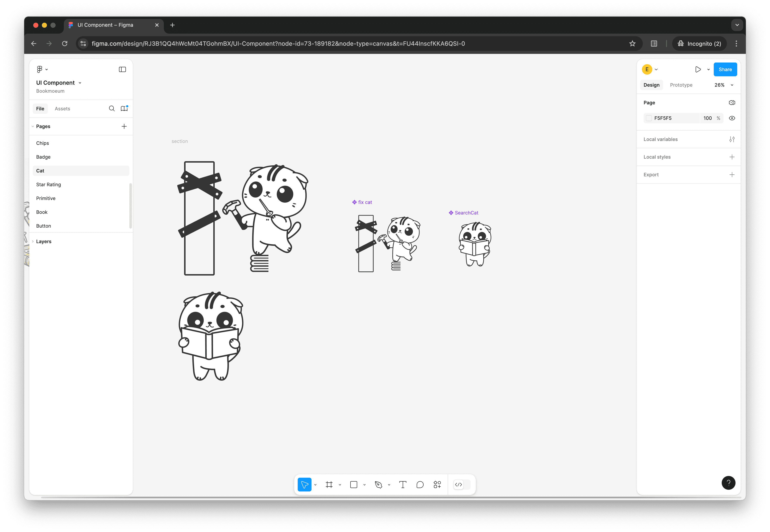View site information icon in address bar
The height and width of the screenshot is (532, 770).
pos(83,44)
